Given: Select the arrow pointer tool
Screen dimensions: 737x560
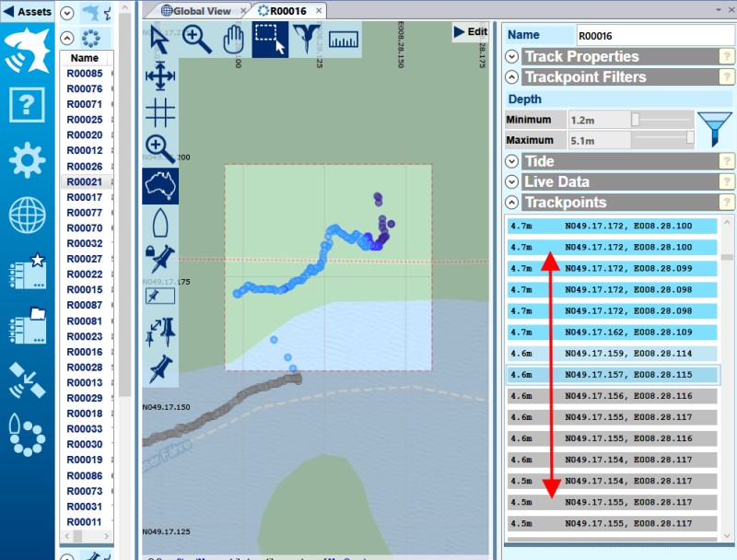Looking at the screenshot, I should 160,41.
